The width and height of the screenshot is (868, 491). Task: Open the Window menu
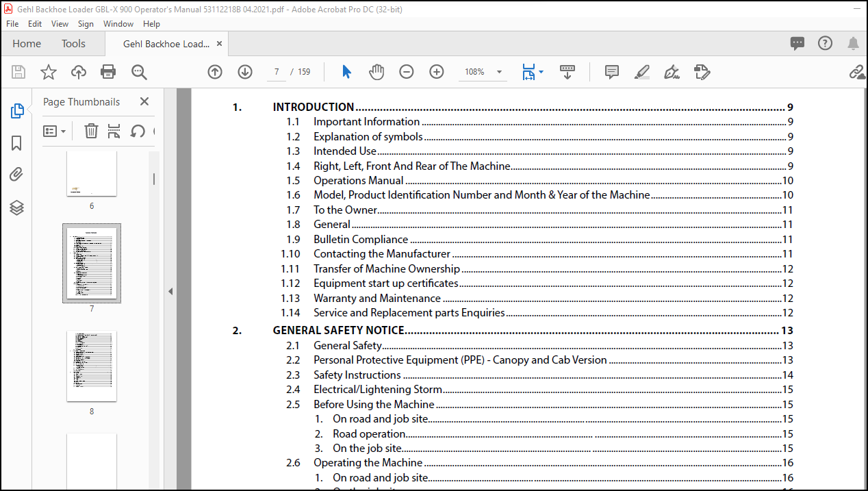coord(118,23)
